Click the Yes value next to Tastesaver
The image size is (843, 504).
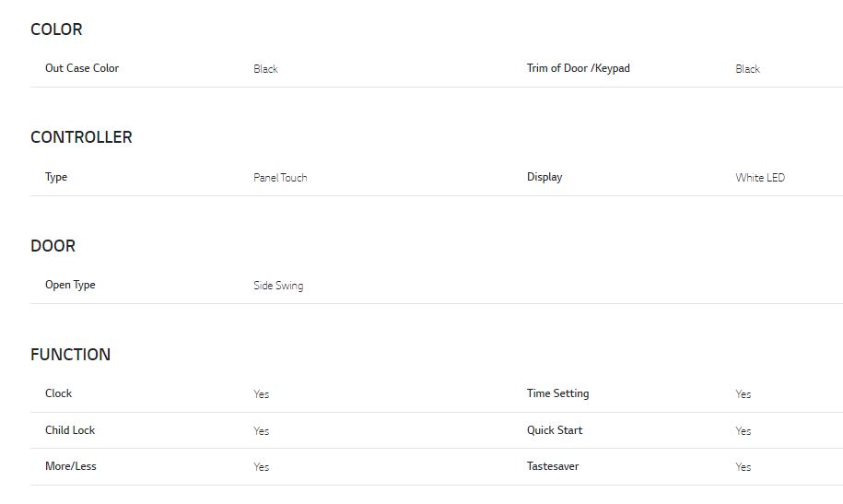pos(743,467)
